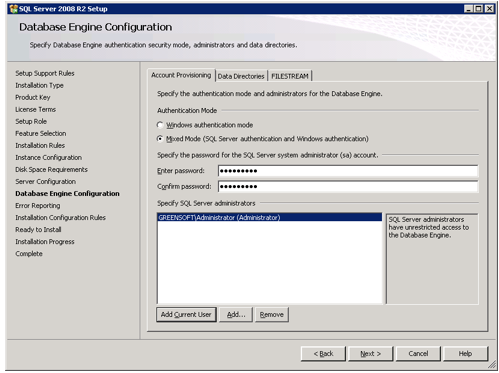
Task: Click Installation Rules step
Action: pos(40,145)
